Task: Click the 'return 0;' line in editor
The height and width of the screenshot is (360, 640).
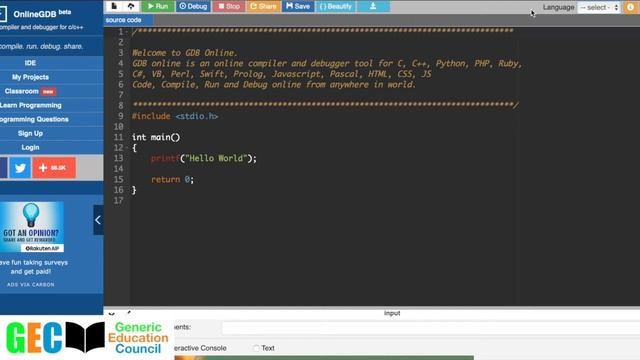Action: click(172, 180)
